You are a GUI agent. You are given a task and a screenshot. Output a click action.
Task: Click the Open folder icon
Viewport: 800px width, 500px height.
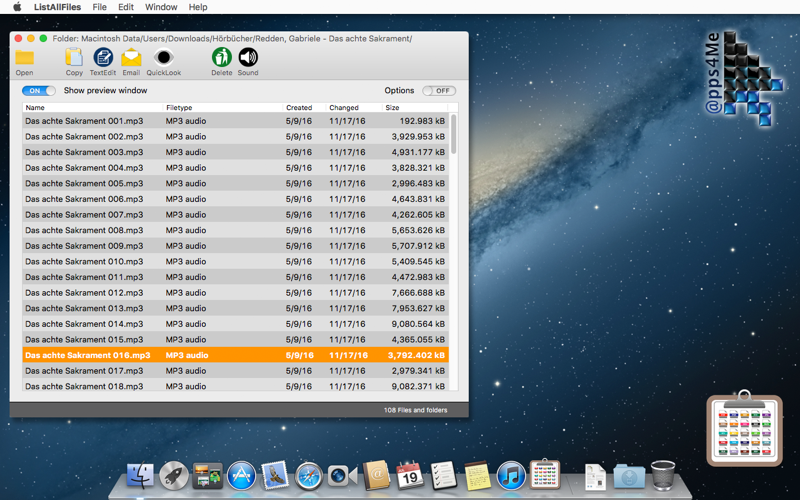click(x=24, y=58)
